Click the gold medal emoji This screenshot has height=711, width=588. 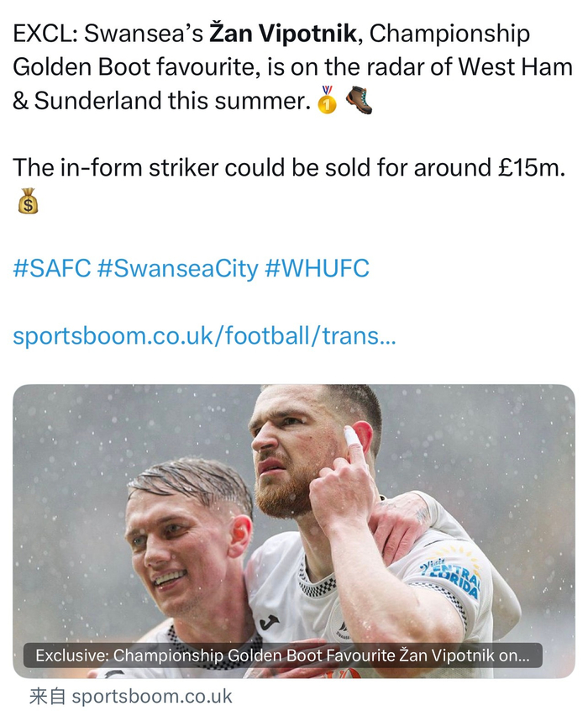click(x=327, y=101)
